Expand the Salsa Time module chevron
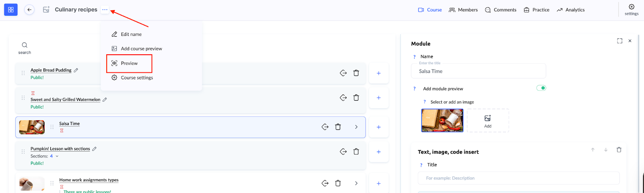This screenshot has height=193, width=644. [x=356, y=127]
